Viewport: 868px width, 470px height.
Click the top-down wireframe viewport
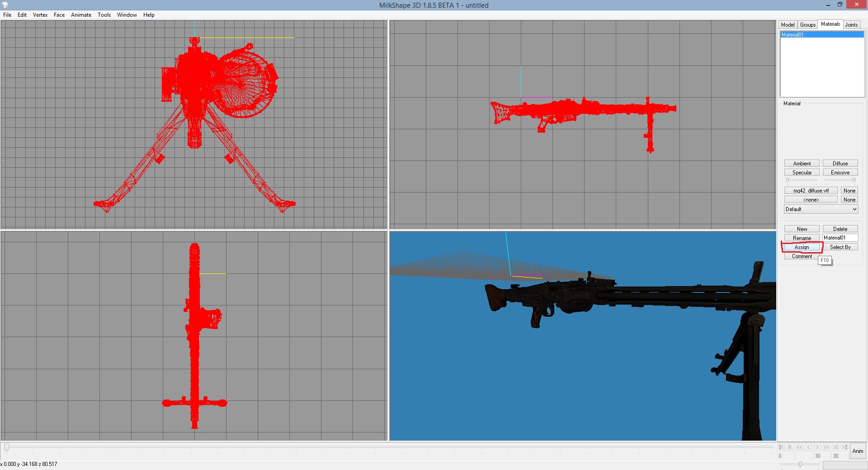pos(194,336)
